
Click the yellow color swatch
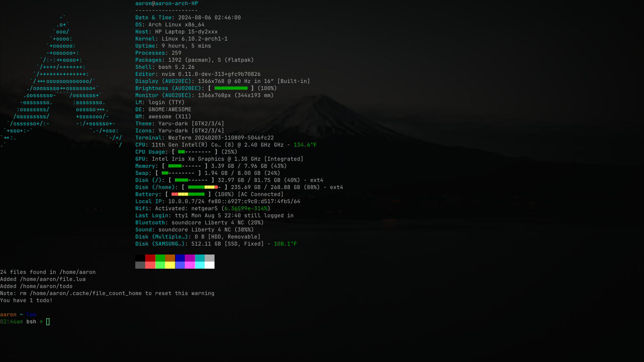pos(170,265)
